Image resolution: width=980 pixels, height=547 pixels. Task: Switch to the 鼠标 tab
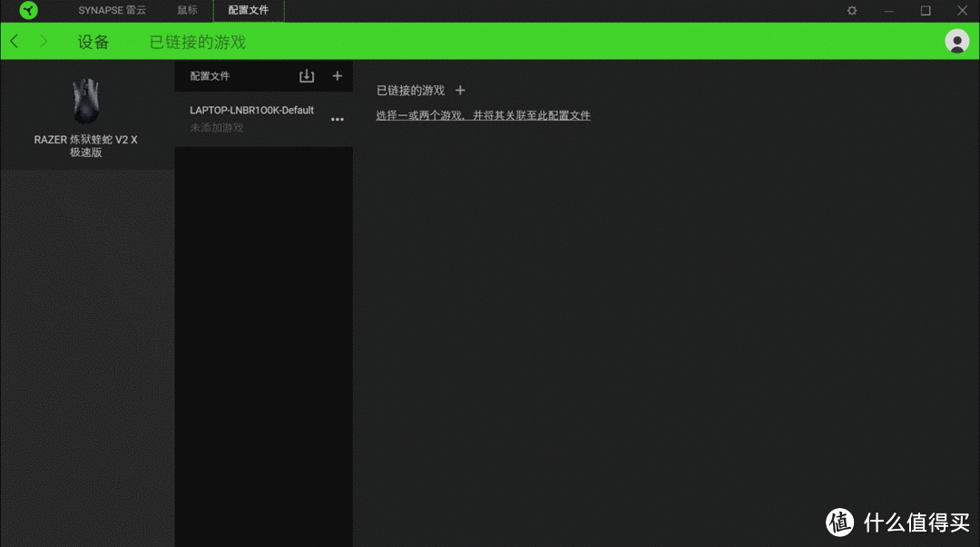click(188, 10)
